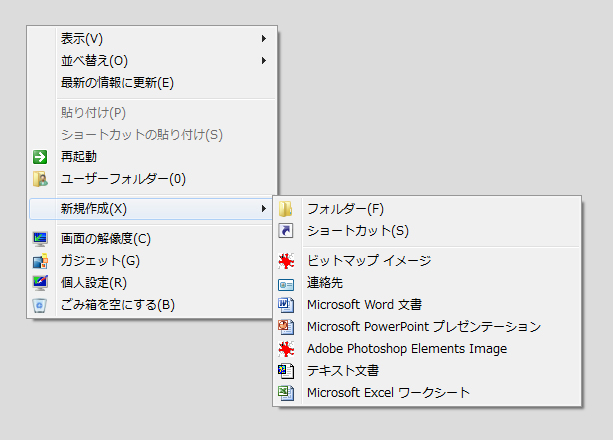Expand the 表示(V) submenu arrow
This screenshot has height=440, width=613.
pos(264,38)
